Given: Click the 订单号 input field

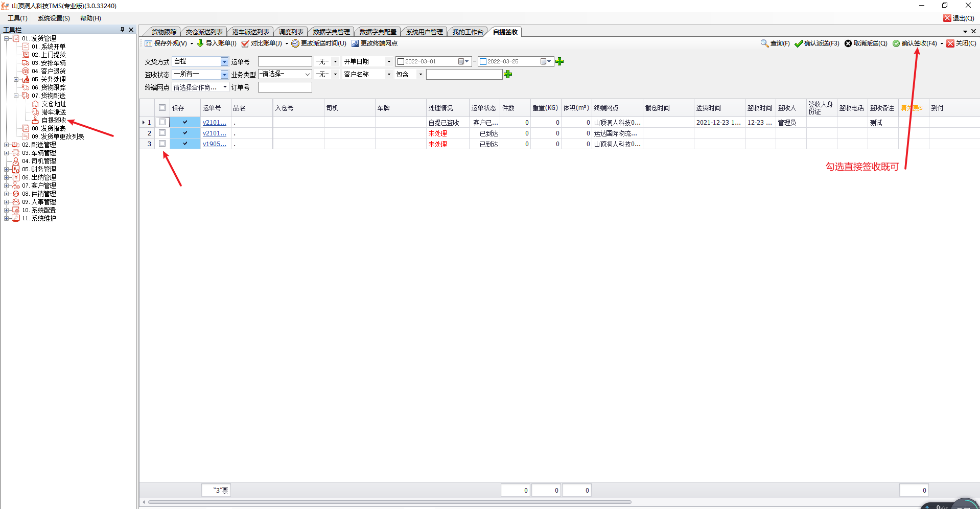Looking at the screenshot, I should [x=285, y=87].
